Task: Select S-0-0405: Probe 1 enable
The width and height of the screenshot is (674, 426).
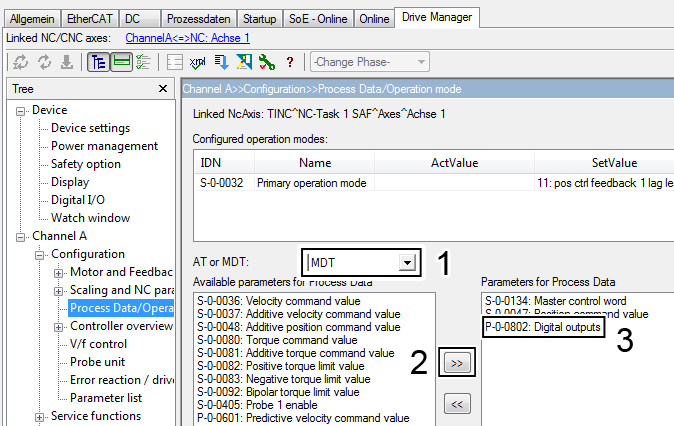Action: pyautogui.click(x=257, y=405)
